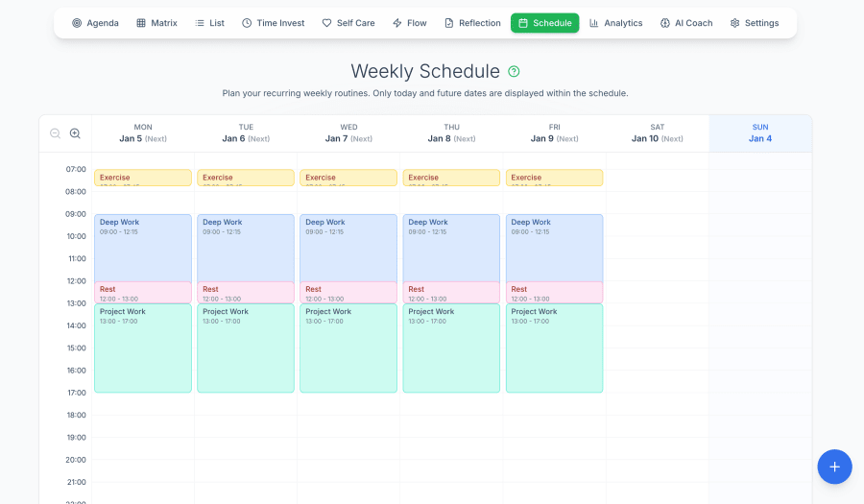Viewport: 864px width, 504px height.
Task: Open the AI Coach tab
Action: pos(686,23)
